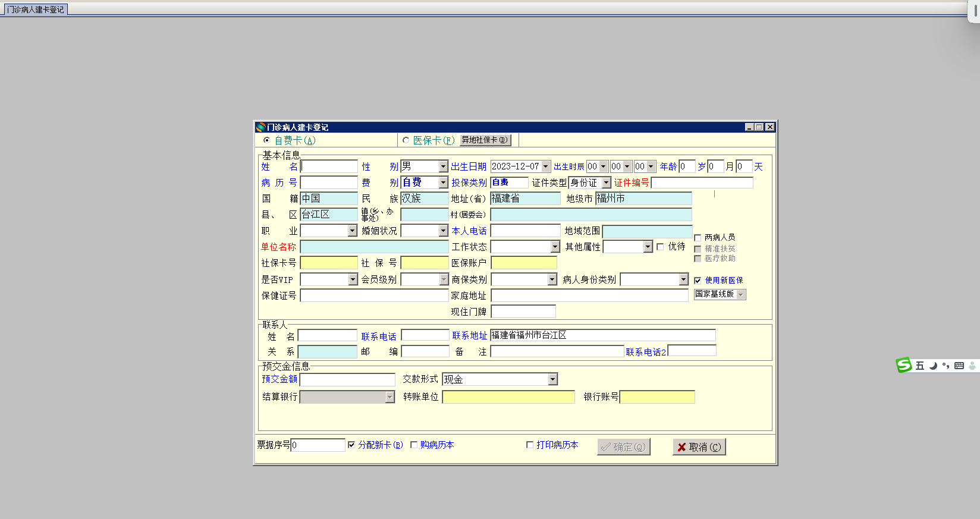Minimize the 门诊病人建卡登记 dialog
Screen dimensions: 980x519
point(749,127)
